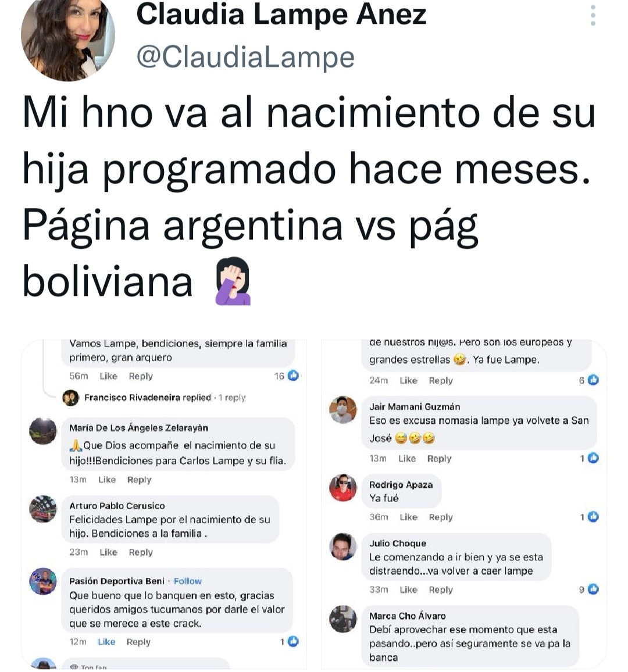This screenshot has height=672, width=628.
Task: Follow the Pasión Deportiva Beni page
Action: pos(188,581)
